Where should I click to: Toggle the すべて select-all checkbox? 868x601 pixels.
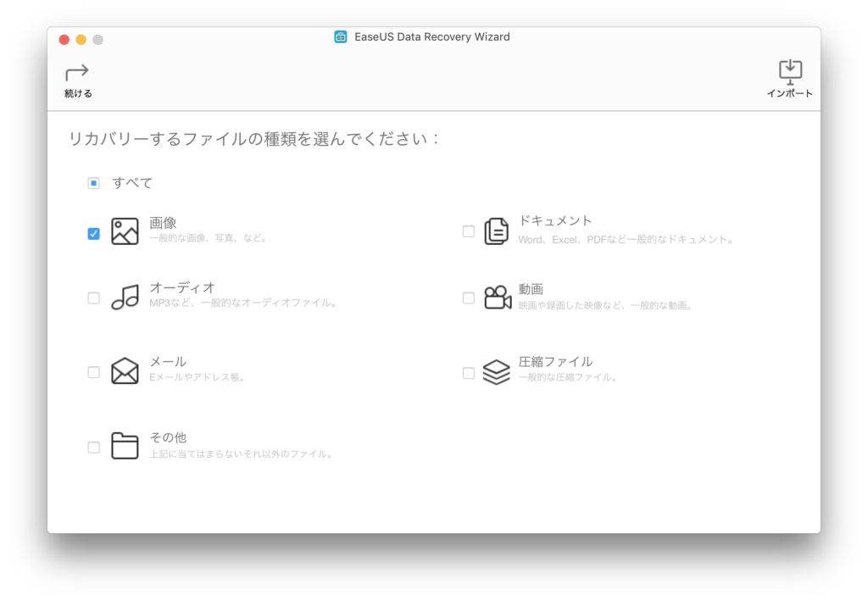93,182
